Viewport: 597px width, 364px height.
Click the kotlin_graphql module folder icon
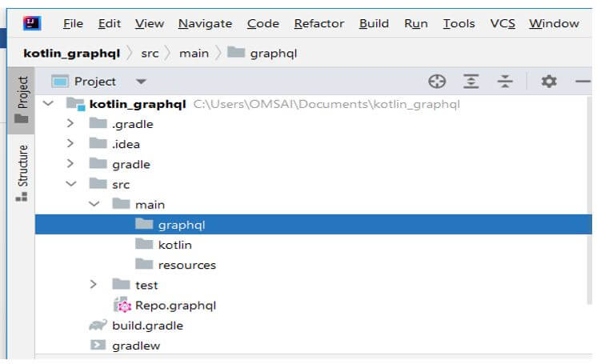click(75, 103)
